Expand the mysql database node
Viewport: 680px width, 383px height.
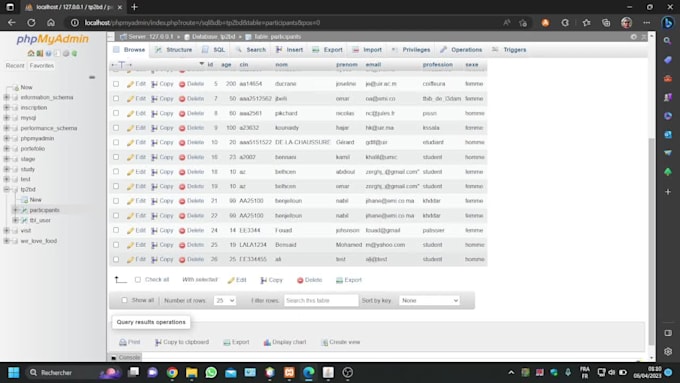click(7, 118)
